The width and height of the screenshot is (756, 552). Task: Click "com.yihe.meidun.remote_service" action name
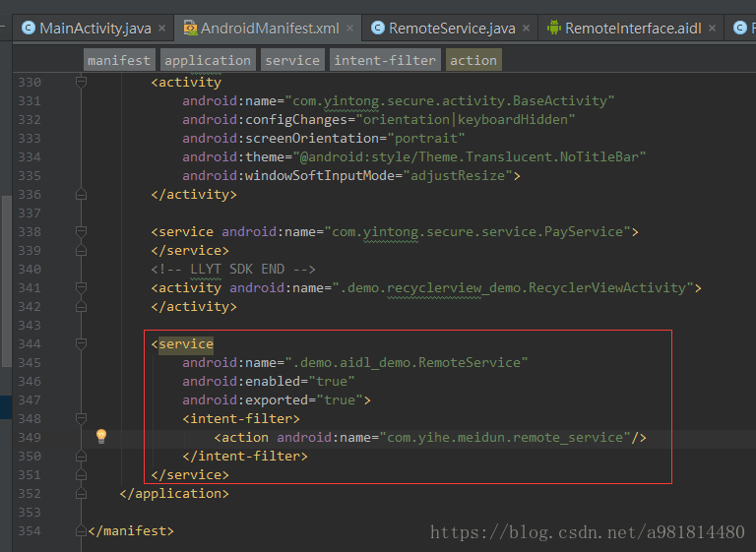pos(505,437)
